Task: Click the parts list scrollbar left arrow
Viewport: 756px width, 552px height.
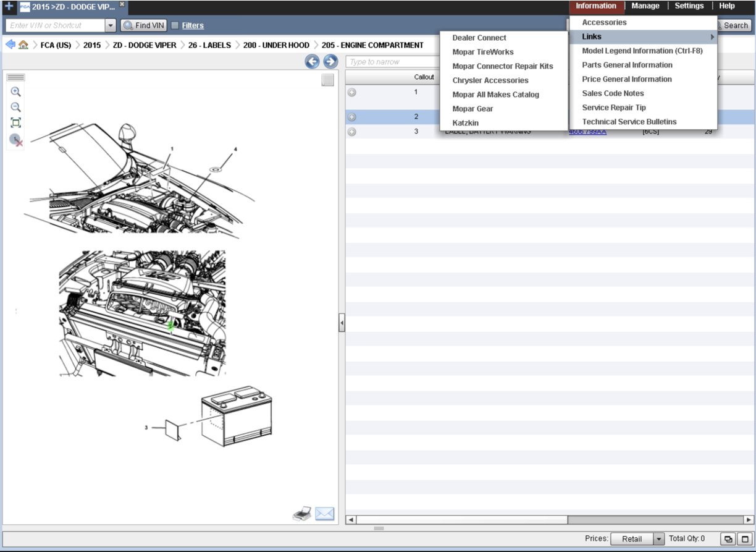Action: 351,520
